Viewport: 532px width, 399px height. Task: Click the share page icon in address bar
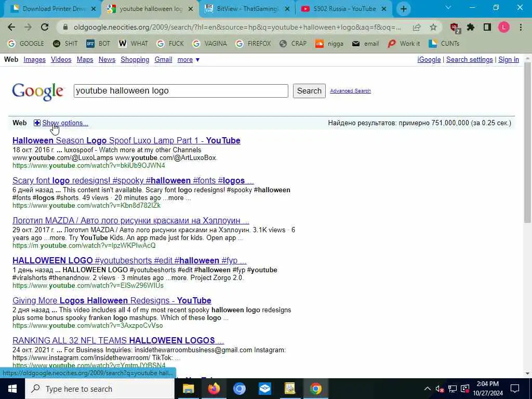click(x=417, y=27)
